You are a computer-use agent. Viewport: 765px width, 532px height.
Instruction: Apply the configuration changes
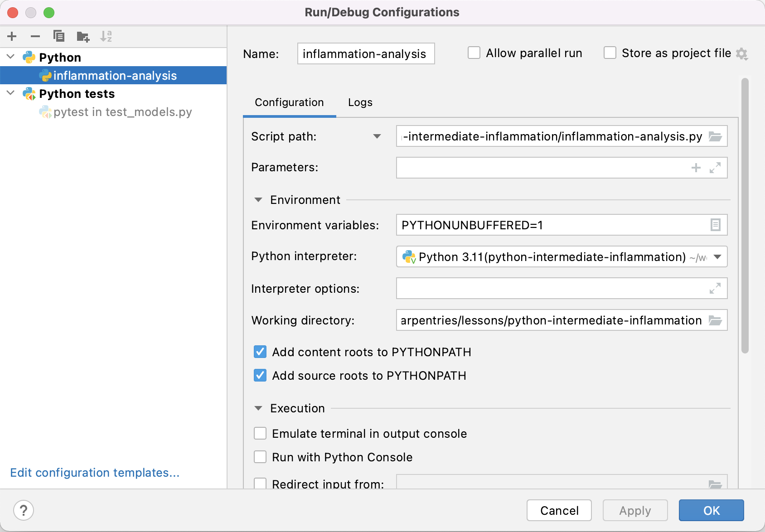pos(635,510)
